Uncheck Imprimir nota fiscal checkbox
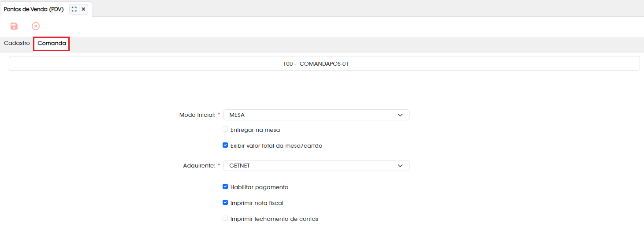 pos(225,203)
